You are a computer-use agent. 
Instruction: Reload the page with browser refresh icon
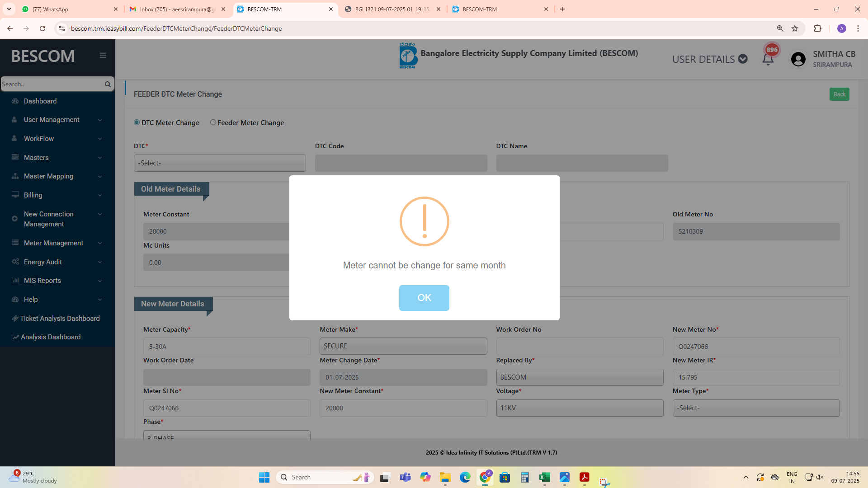click(42, 28)
